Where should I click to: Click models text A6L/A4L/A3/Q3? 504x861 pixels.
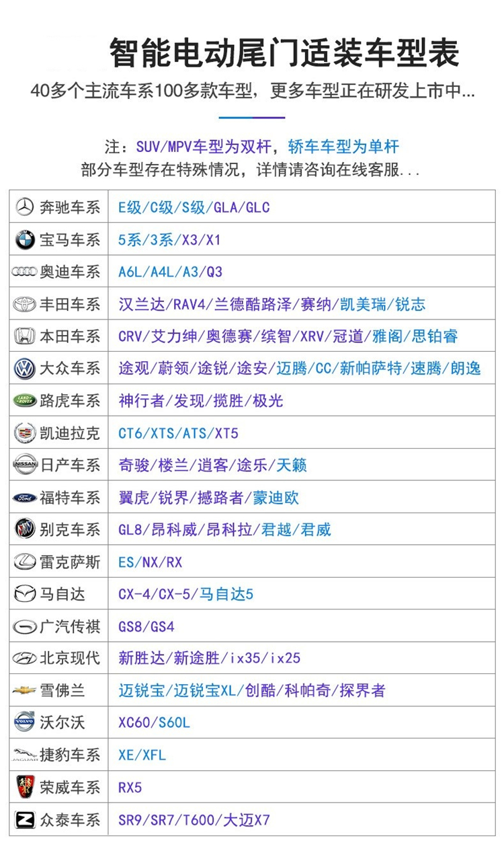click(x=170, y=272)
